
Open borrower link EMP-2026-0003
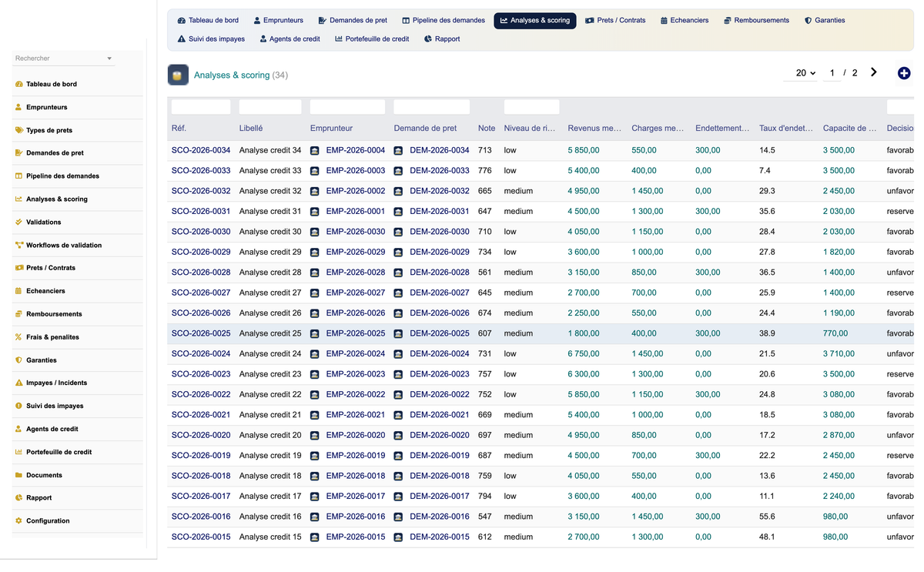click(356, 170)
